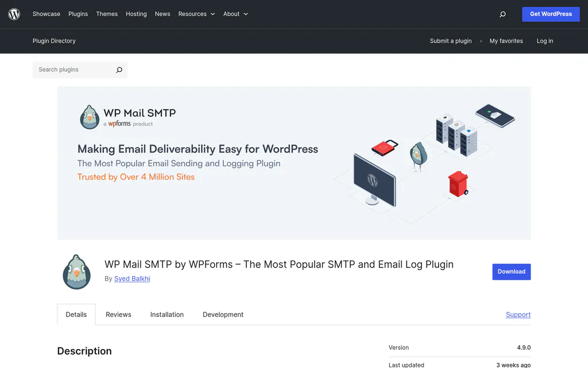This screenshot has height=368, width=588.
Task: Open the News menu item
Action: (x=163, y=14)
